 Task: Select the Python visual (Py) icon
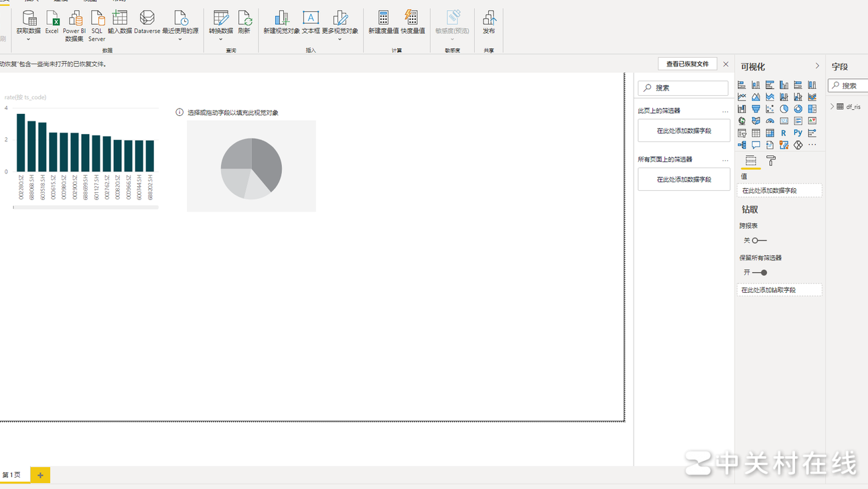click(x=798, y=133)
